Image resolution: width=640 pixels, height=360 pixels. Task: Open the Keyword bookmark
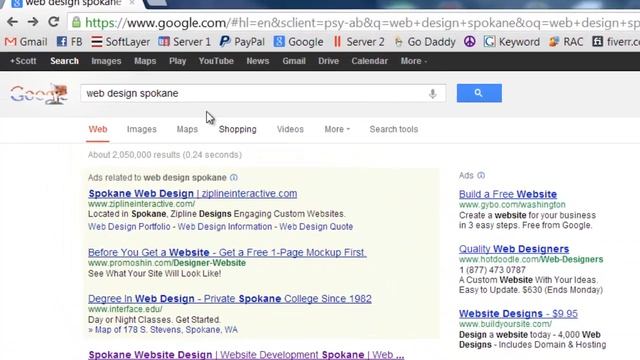[512, 42]
